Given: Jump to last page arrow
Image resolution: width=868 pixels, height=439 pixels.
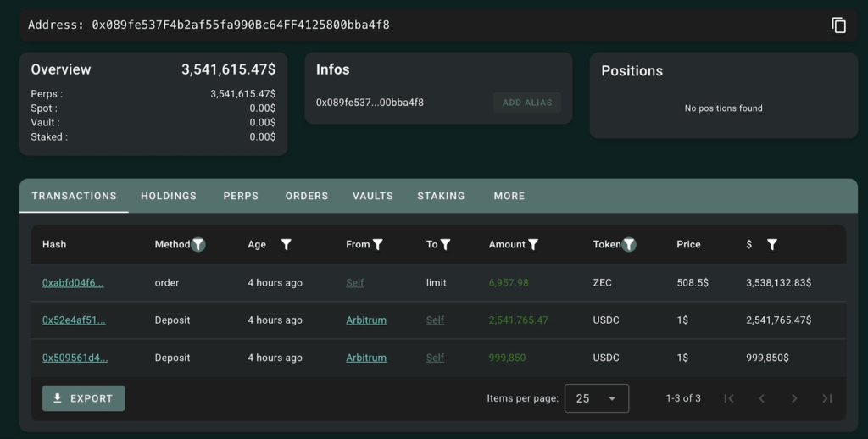Looking at the screenshot, I should (x=827, y=398).
